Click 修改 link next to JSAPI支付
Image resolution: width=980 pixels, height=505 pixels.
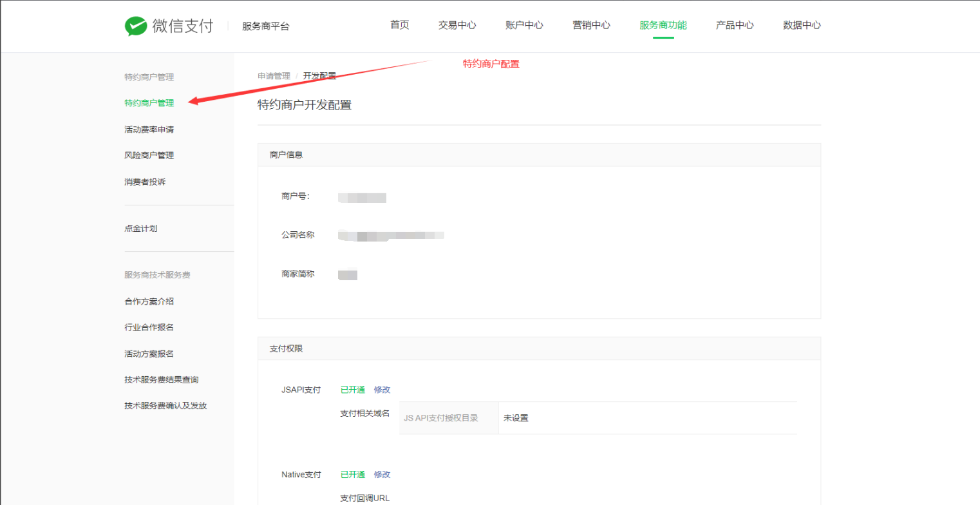tap(382, 390)
